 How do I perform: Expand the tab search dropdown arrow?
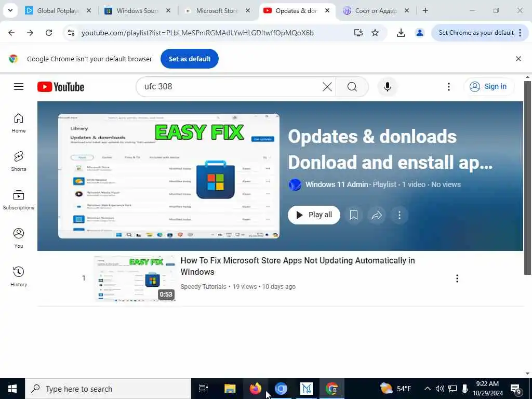tap(10, 10)
